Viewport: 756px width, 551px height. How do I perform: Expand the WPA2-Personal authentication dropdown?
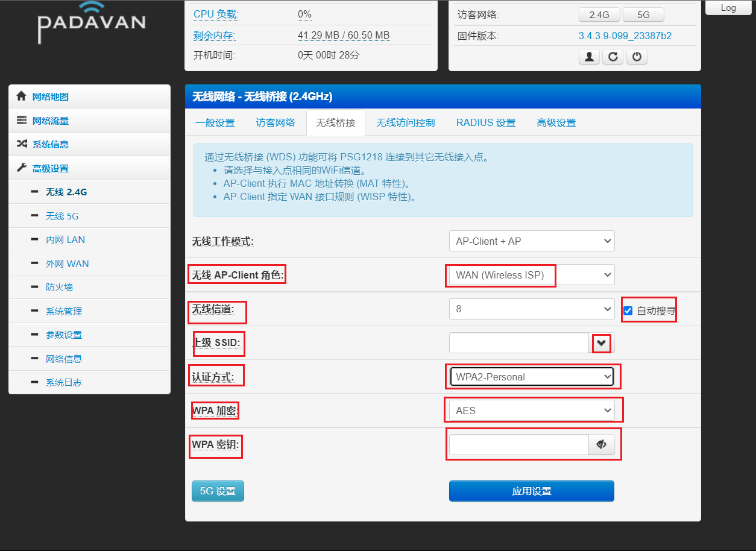(531, 377)
